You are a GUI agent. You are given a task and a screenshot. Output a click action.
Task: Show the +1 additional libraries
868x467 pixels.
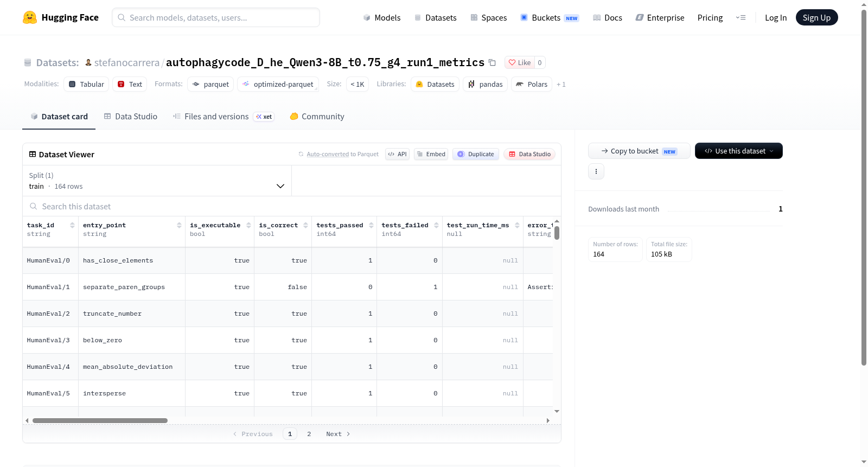coord(561,85)
